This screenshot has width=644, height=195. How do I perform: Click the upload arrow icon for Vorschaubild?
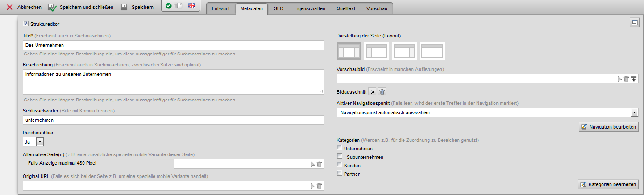tap(633, 79)
